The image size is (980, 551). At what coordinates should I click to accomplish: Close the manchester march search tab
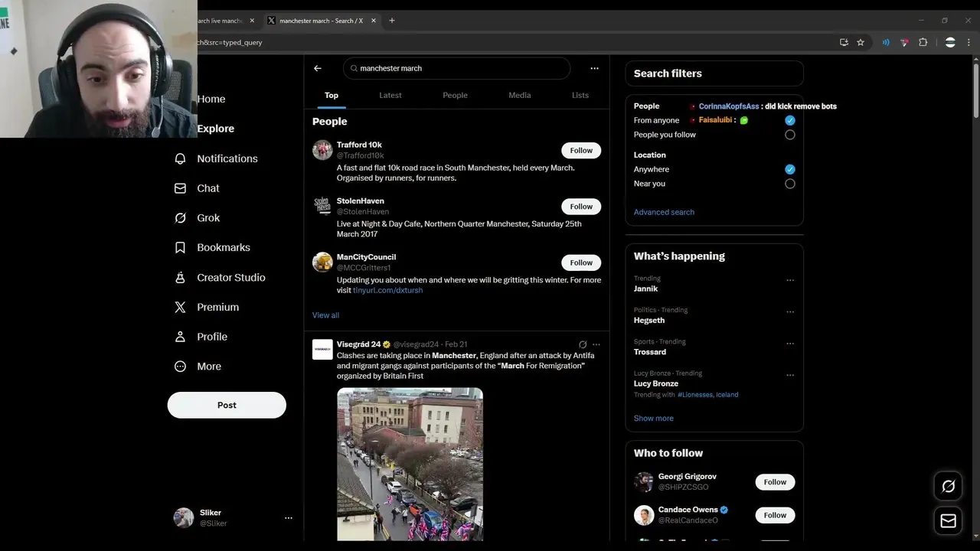(x=374, y=21)
